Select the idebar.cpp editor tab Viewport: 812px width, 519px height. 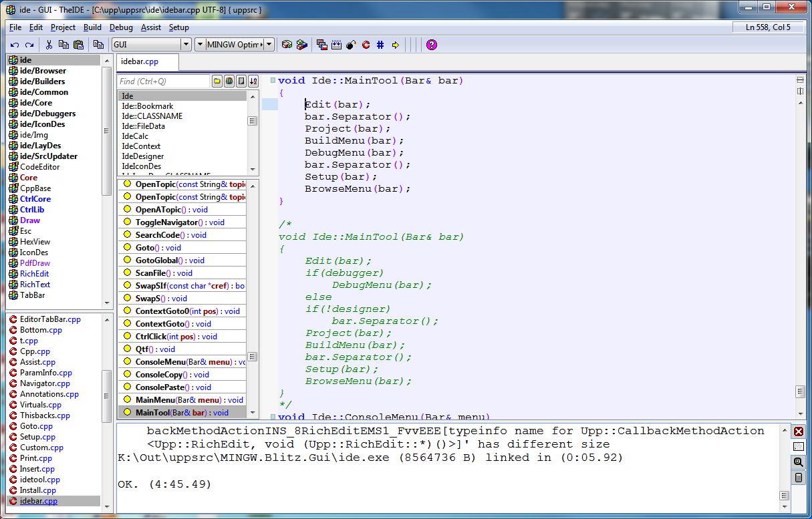click(x=140, y=61)
